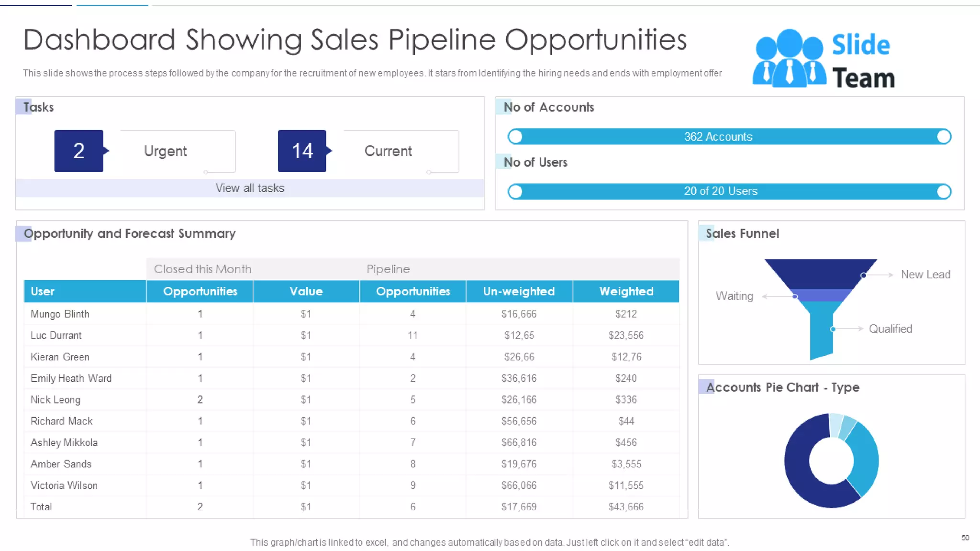Click the Richard Mack row name

point(62,421)
